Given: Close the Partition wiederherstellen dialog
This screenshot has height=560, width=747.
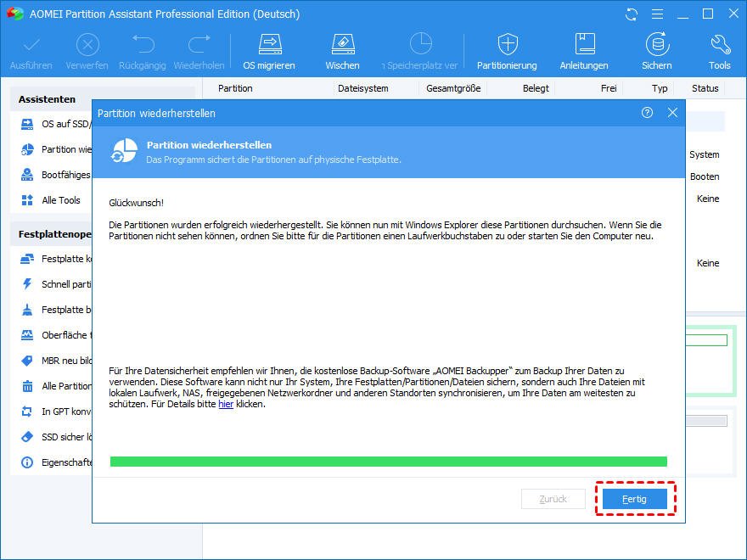Looking at the screenshot, I should pyautogui.click(x=672, y=113).
